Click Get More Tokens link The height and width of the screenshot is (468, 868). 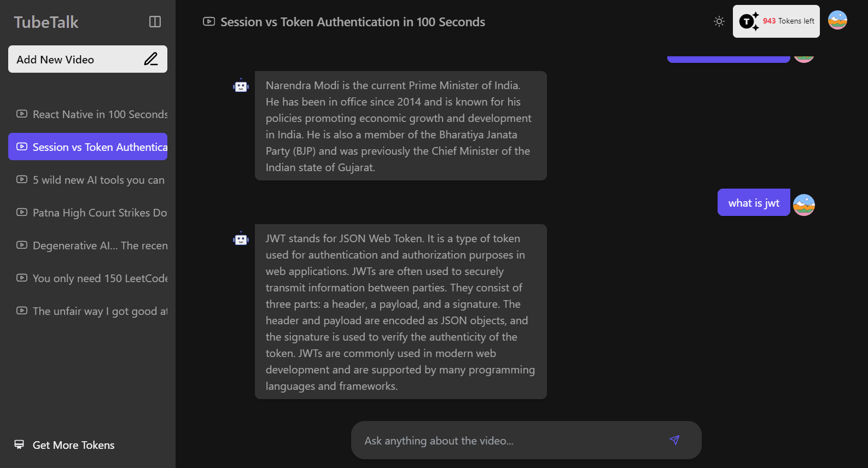click(x=73, y=445)
